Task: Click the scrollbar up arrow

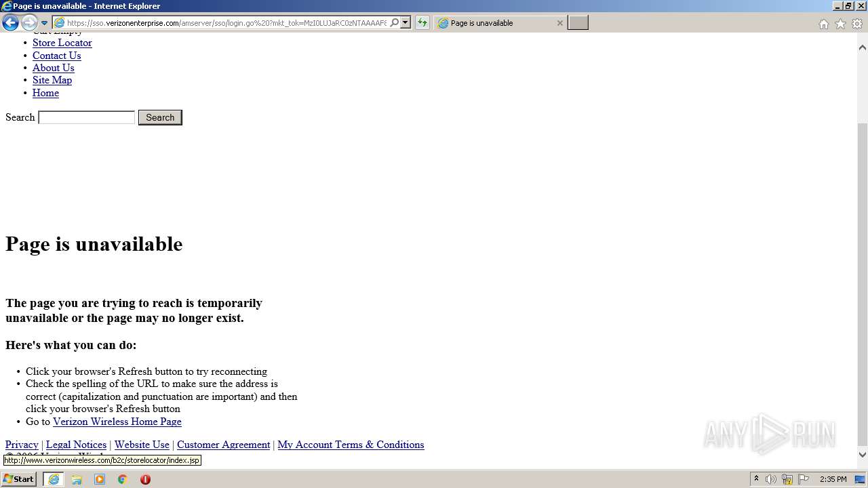Action: pos(863,47)
